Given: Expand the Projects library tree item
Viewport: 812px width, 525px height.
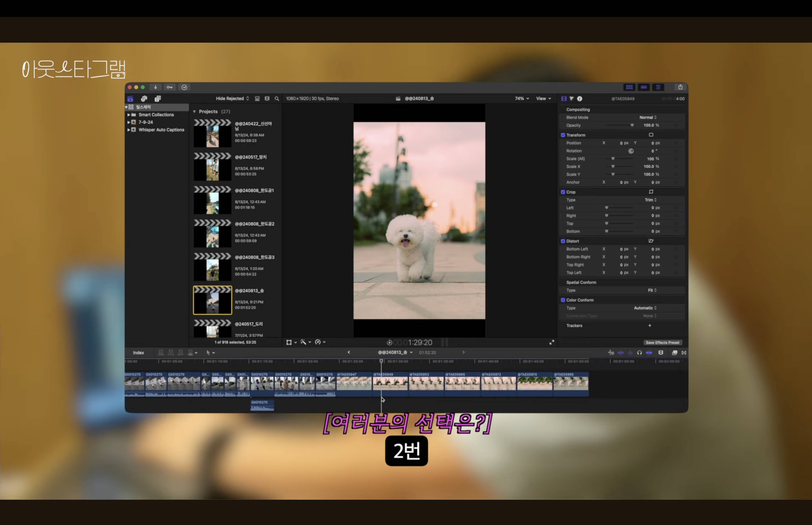Looking at the screenshot, I should 195,111.
